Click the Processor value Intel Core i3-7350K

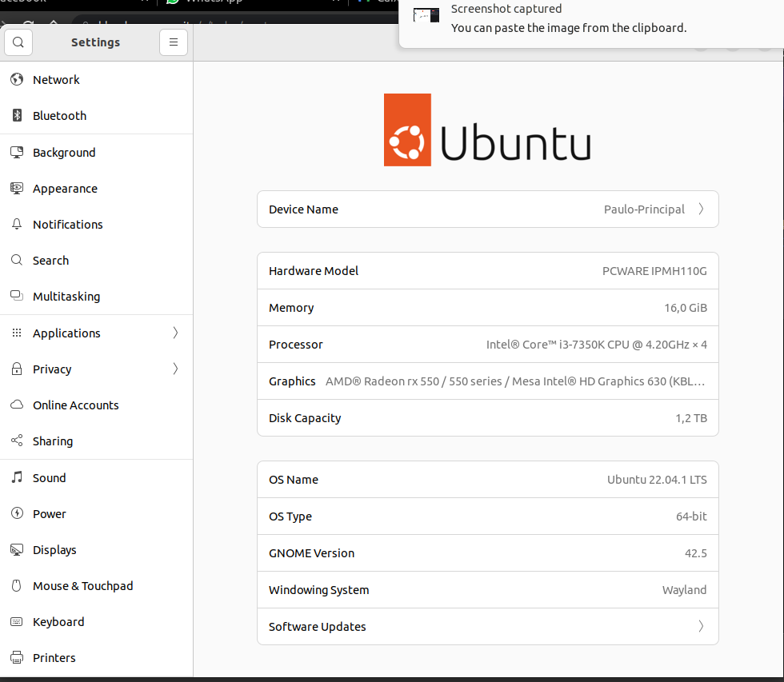click(597, 345)
